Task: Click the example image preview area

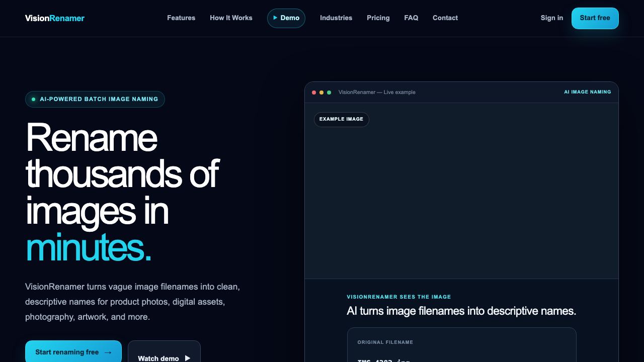Action: click(461, 191)
